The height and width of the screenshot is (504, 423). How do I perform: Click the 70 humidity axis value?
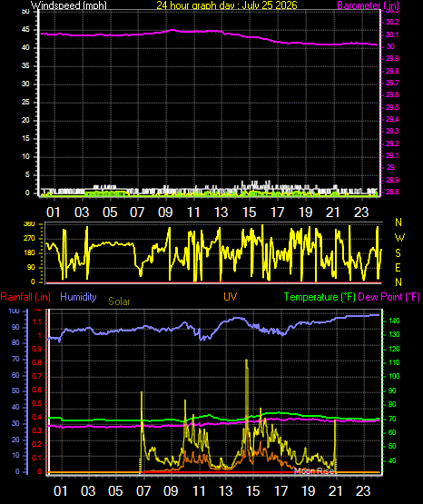click(x=15, y=359)
